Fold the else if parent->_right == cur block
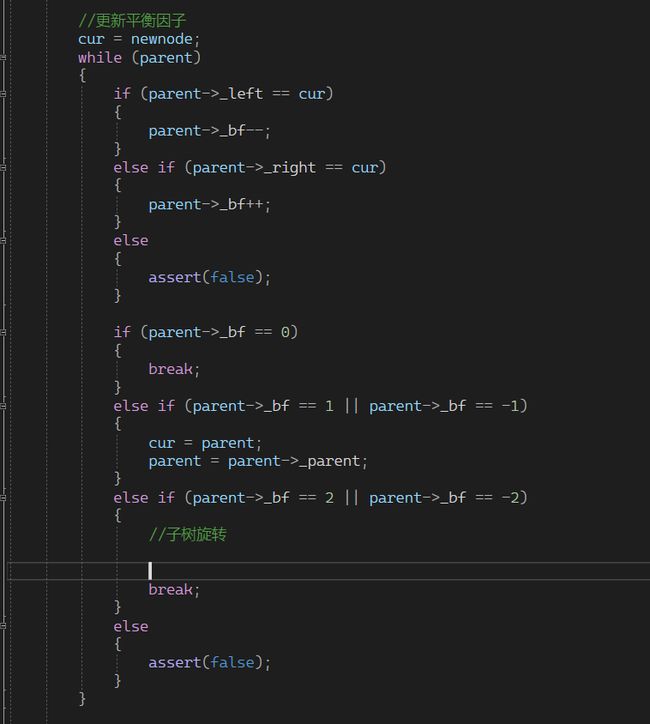The height and width of the screenshot is (724, 650). tap(4, 167)
